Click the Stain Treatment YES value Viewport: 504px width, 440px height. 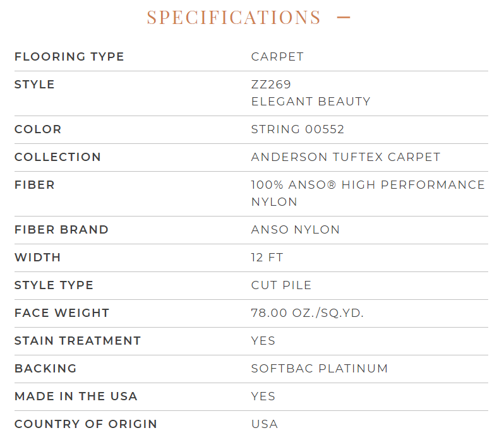coord(263,341)
